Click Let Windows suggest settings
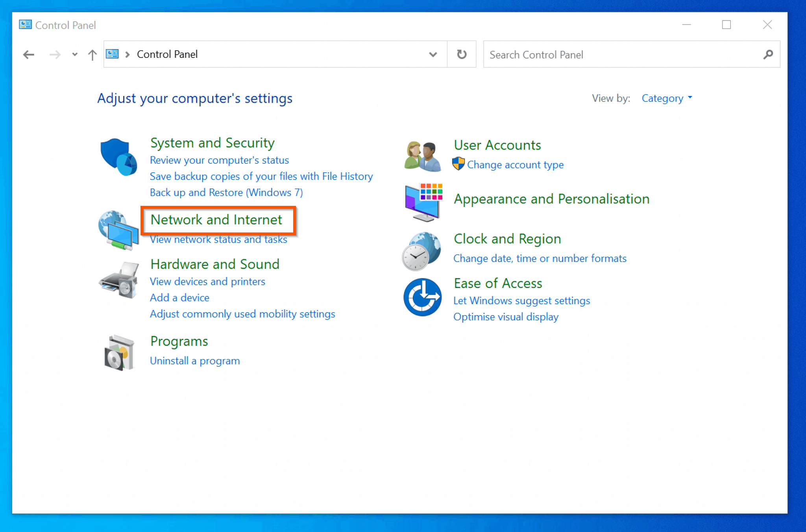The image size is (806, 532). [521, 300]
